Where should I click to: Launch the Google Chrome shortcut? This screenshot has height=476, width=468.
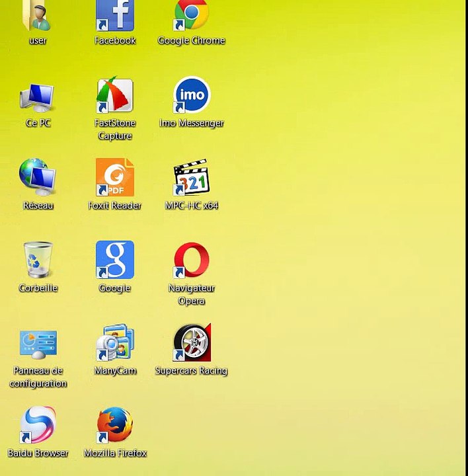191,15
